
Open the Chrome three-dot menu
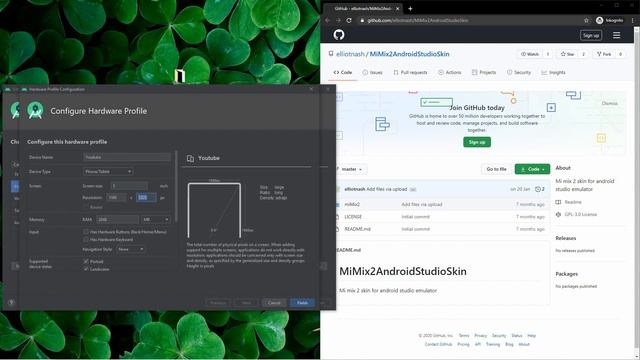click(633, 20)
